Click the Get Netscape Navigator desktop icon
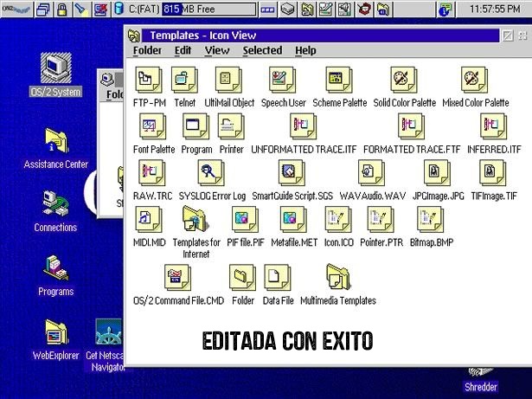The height and width of the screenshot is (399, 532). (x=109, y=331)
